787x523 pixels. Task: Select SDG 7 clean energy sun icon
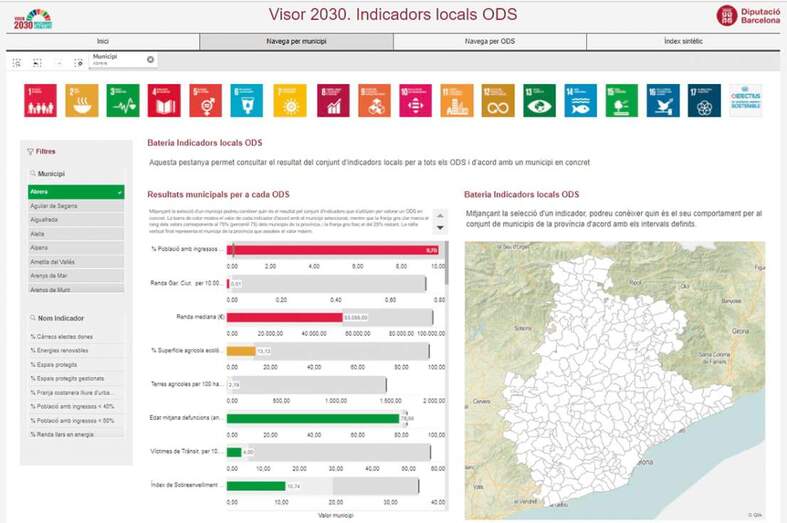point(289,100)
